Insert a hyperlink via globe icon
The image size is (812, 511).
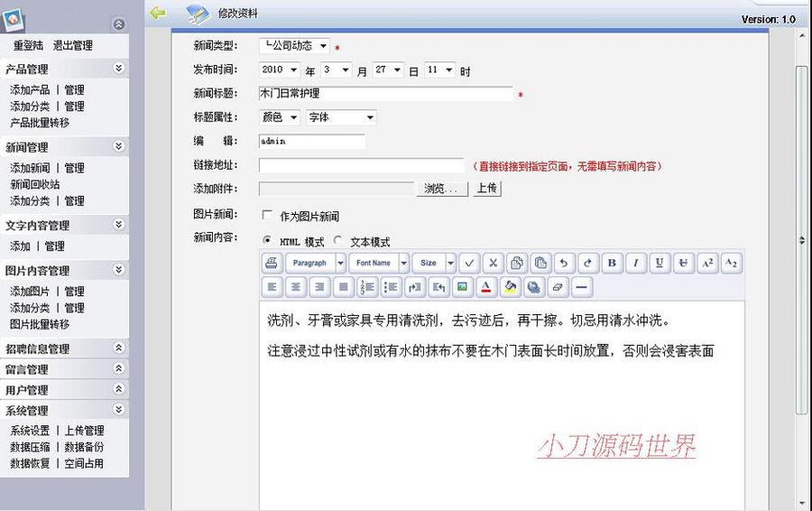534,287
